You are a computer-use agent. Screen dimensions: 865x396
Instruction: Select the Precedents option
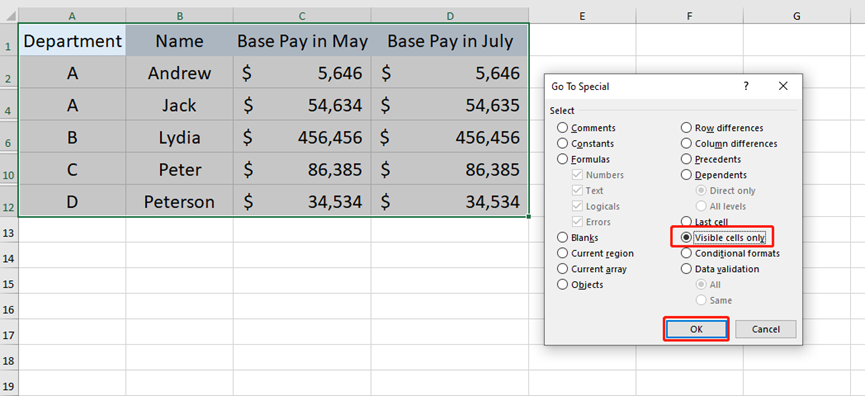[686, 159]
